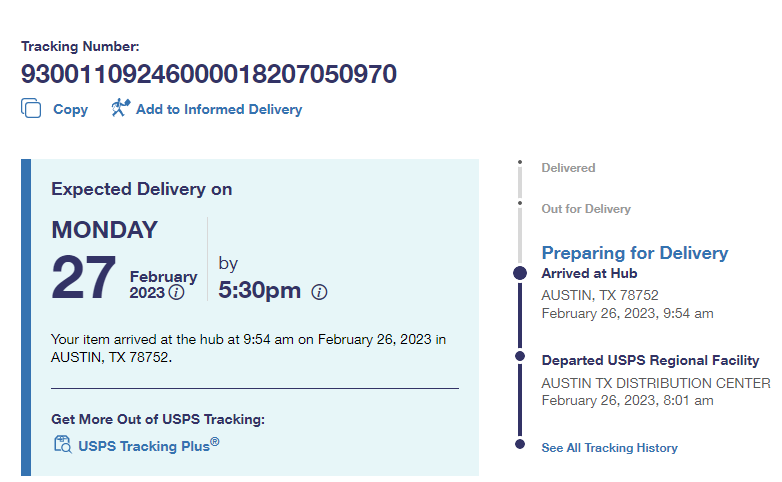Click the Out for Delivery timeline dot

(519, 204)
